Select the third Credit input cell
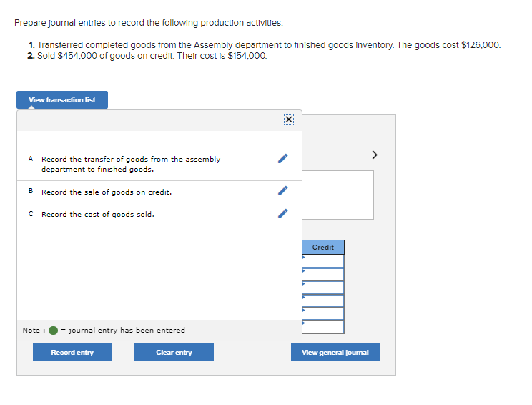The image size is (532, 405). pyautogui.click(x=323, y=288)
